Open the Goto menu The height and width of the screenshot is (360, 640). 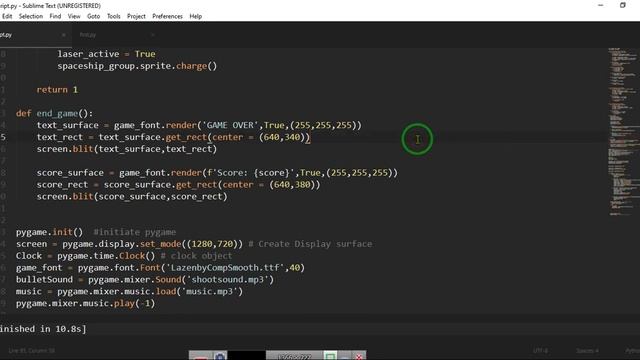tap(93, 16)
